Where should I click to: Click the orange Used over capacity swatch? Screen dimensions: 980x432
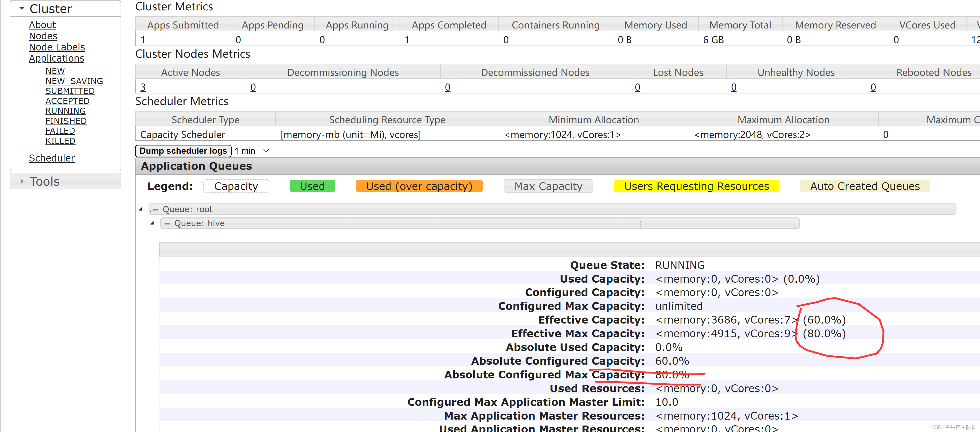419,186
